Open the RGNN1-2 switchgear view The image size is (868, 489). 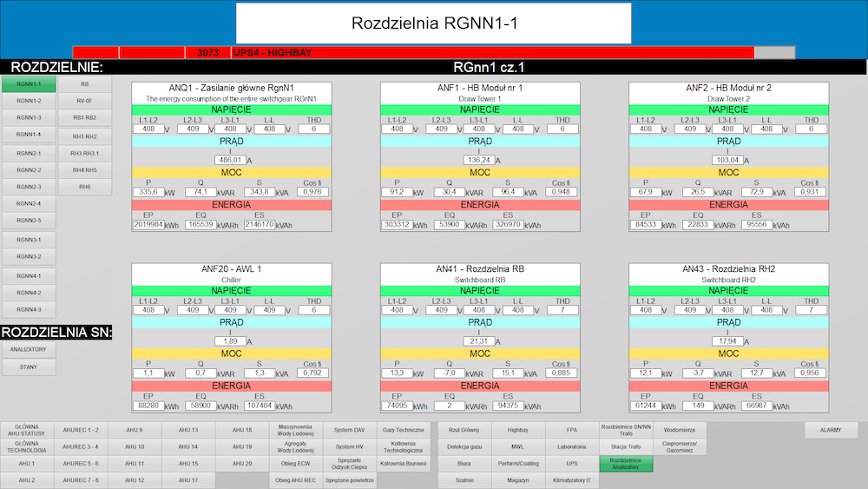pyautogui.click(x=29, y=101)
